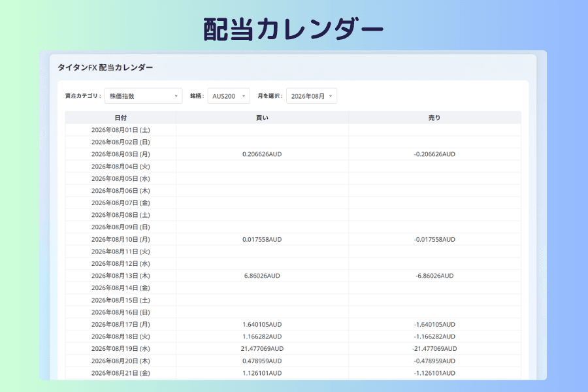The height and width of the screenshot is (392, 588).
Task: Click the 買い column header
Action: point(262,118)
